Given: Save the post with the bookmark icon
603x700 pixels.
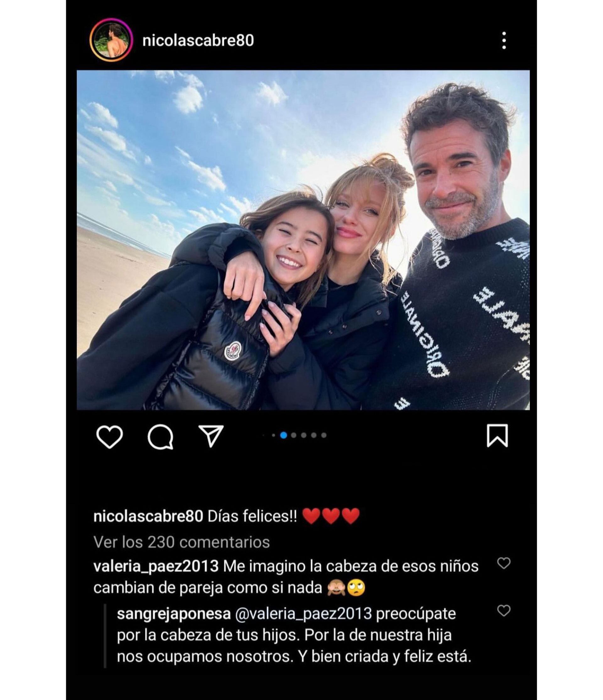Looking at the screenshot, I should tap(497, 436).
